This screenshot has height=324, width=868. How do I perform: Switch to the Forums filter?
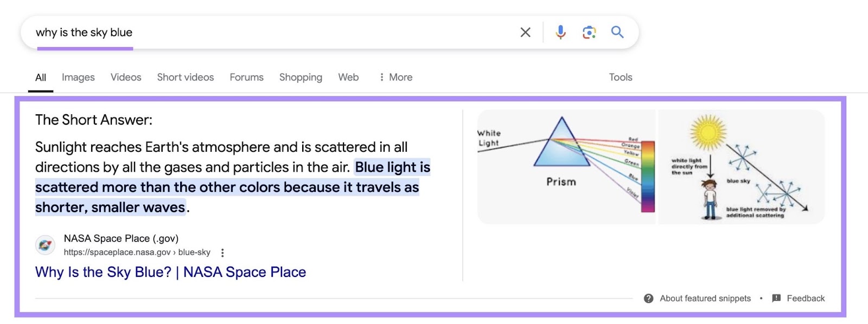click(x=246, y=77)
